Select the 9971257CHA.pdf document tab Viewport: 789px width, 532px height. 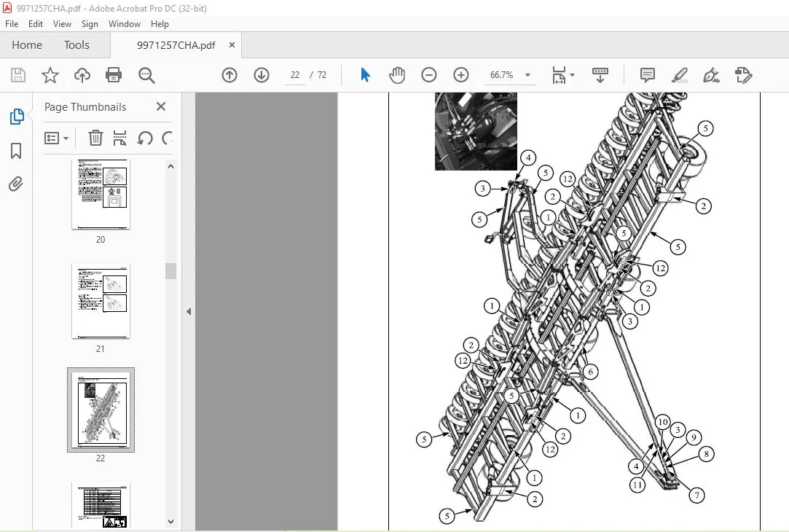[176, 44]
